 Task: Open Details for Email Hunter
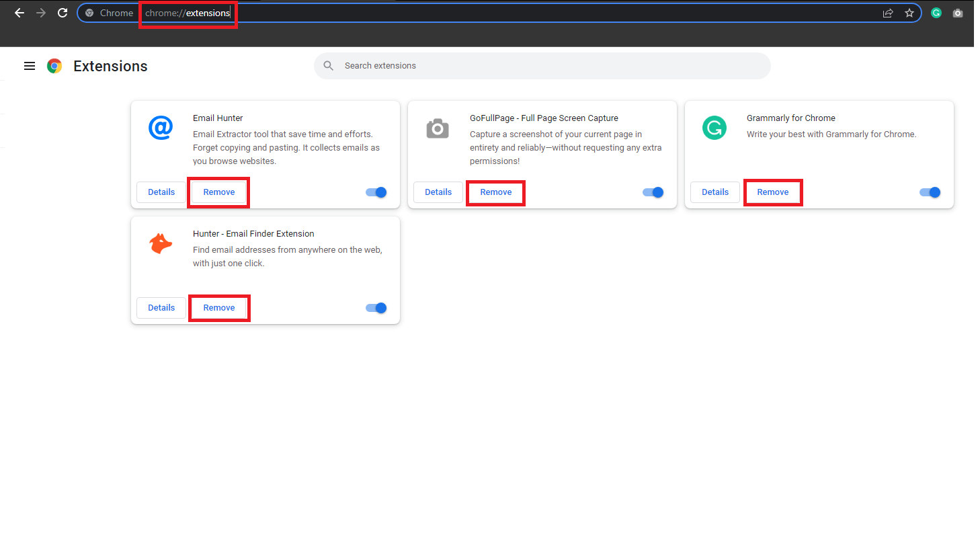click(x=161, y=192)
